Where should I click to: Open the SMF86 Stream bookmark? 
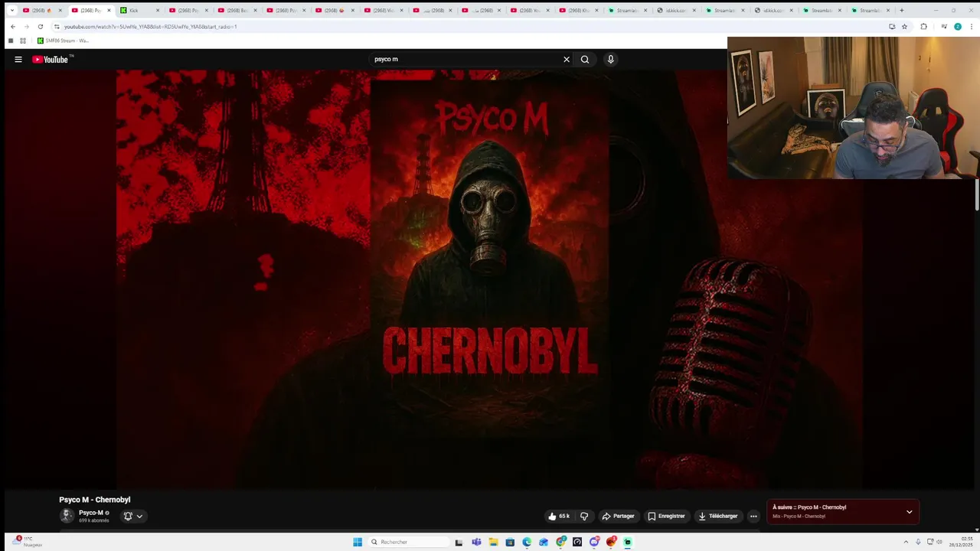point(63,41)
